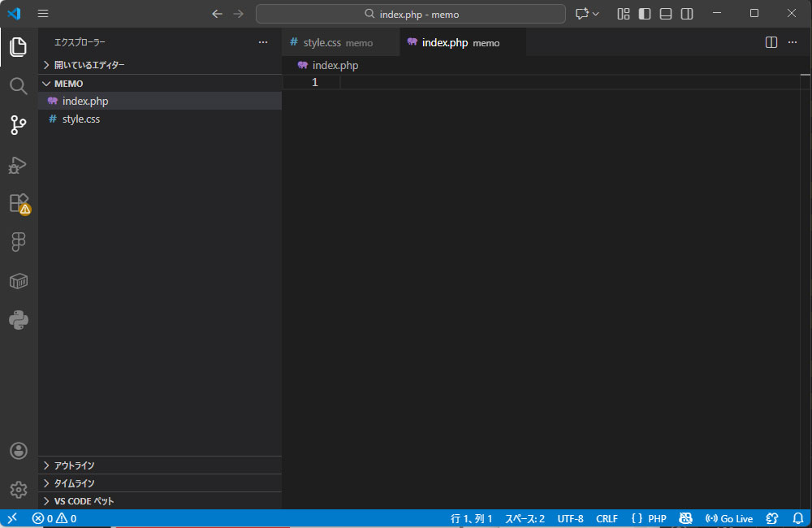
Task: Toggle the bottom panel visibility
Action: pos(666,14)
